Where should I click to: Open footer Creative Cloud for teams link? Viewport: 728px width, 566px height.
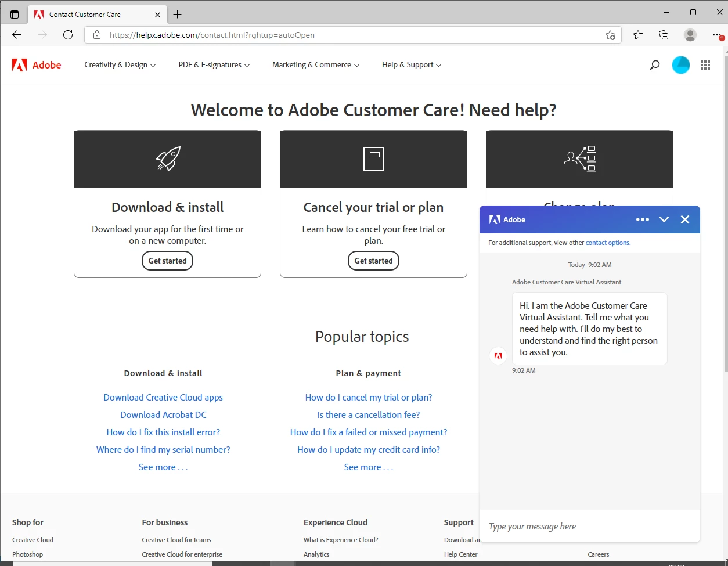[176, 540]
